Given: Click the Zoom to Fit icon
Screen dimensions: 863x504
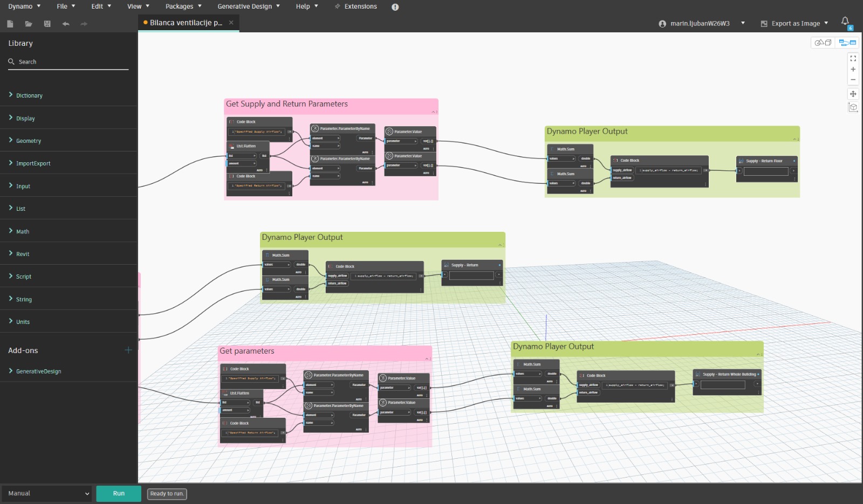Looking at the screenshot, I should click(x=853, y=58).
